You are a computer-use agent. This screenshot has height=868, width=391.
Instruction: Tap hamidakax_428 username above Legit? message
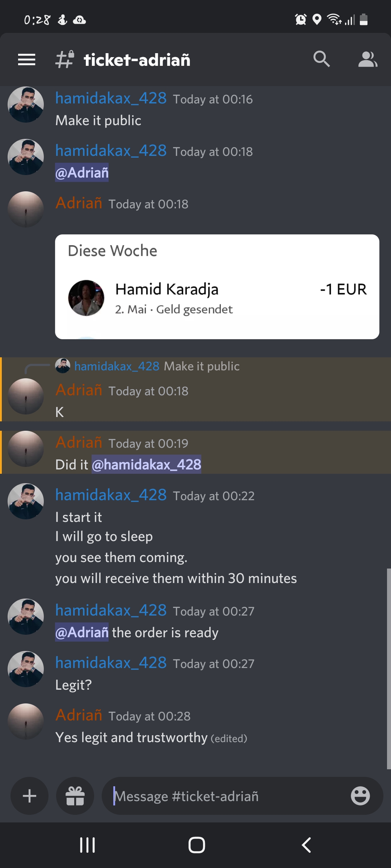pyautogui.click(x=111, y=663)
